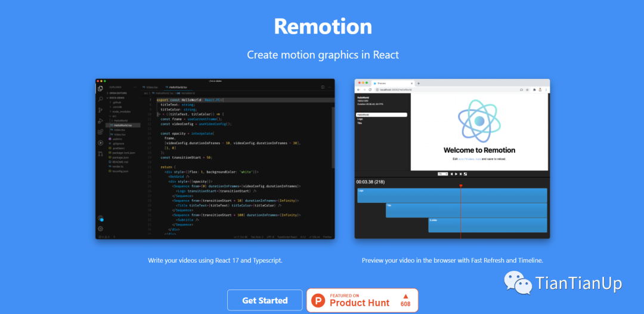This screenshot has height=314, width=644.
Task: Close the Preview browser tab
Action: (411, 84)
